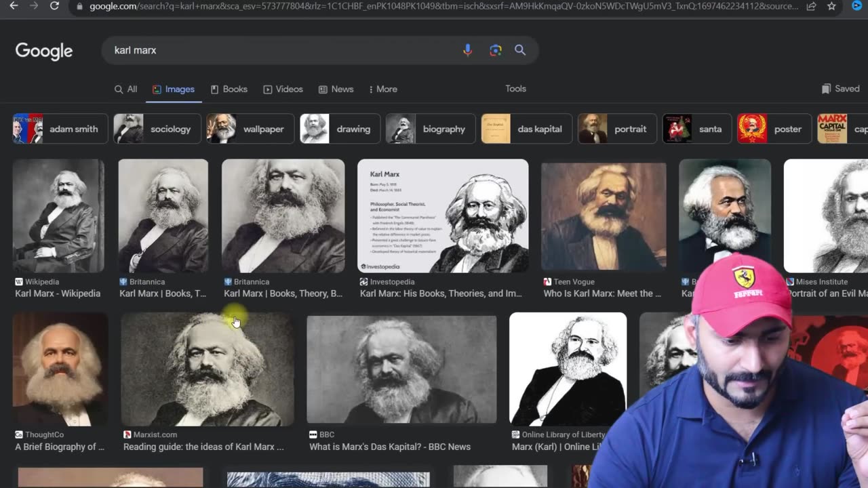Filter by the das kapital chip
This screenshot has height=488, width=868.
[x=527, y=129]
